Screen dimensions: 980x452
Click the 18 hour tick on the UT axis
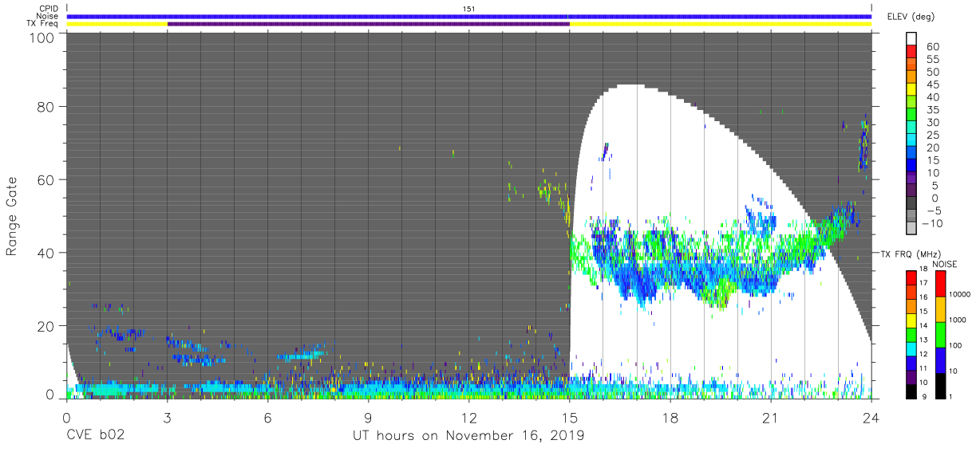(670, 418)
